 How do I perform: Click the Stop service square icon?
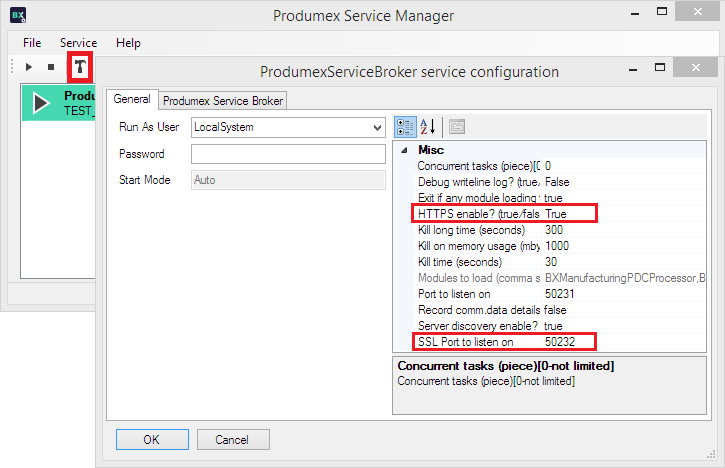coord(51,67)
